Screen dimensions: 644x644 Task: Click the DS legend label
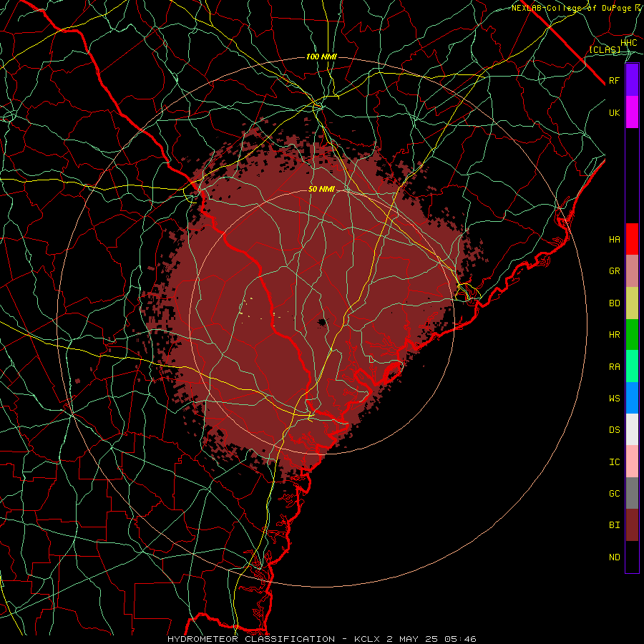pos(614,430)
